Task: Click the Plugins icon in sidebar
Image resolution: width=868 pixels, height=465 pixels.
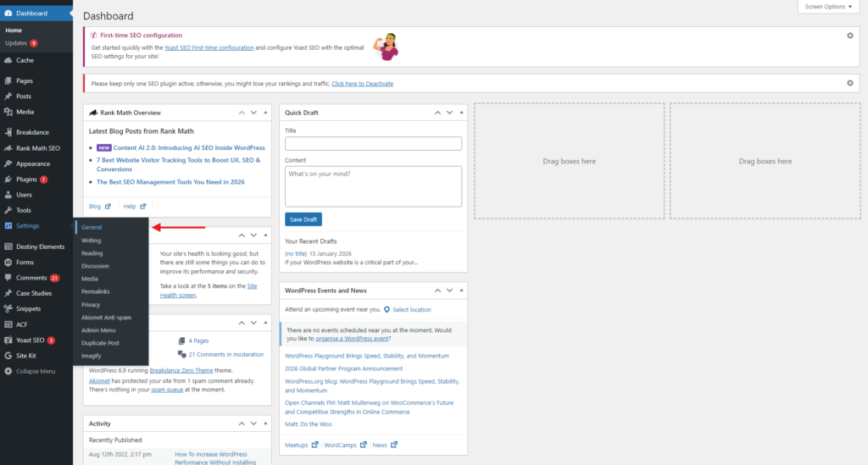Action: coord(8,180)
